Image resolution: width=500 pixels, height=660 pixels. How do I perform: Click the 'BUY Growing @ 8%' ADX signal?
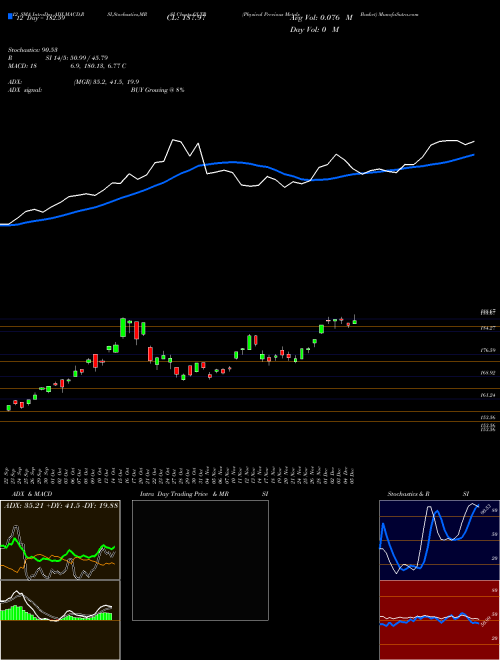click(157, 90)
